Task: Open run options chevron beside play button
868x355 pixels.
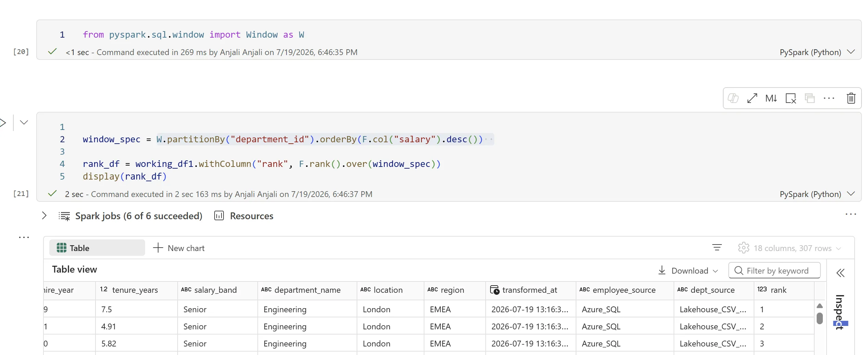Action: [x=24, y=122]
